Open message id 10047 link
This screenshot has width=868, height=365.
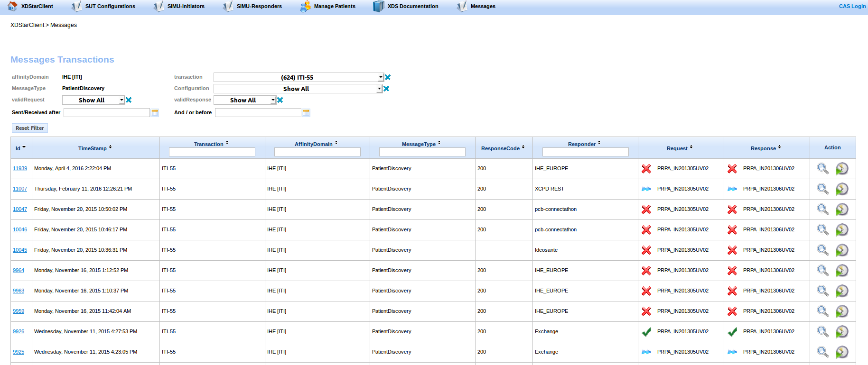(x=20, y=209)
